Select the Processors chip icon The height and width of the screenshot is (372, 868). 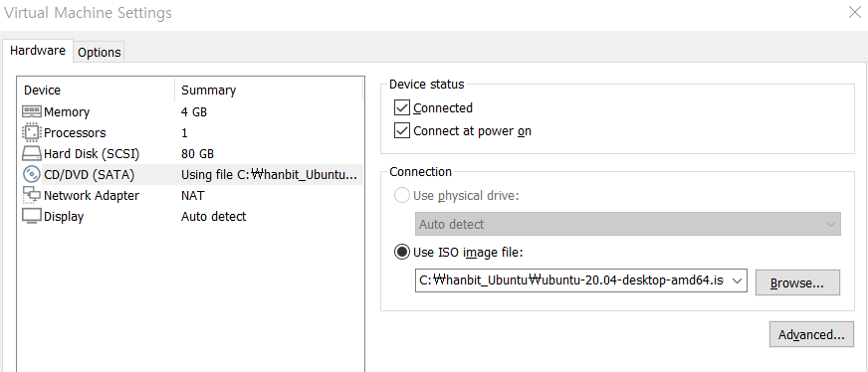[x=32, y=133]
